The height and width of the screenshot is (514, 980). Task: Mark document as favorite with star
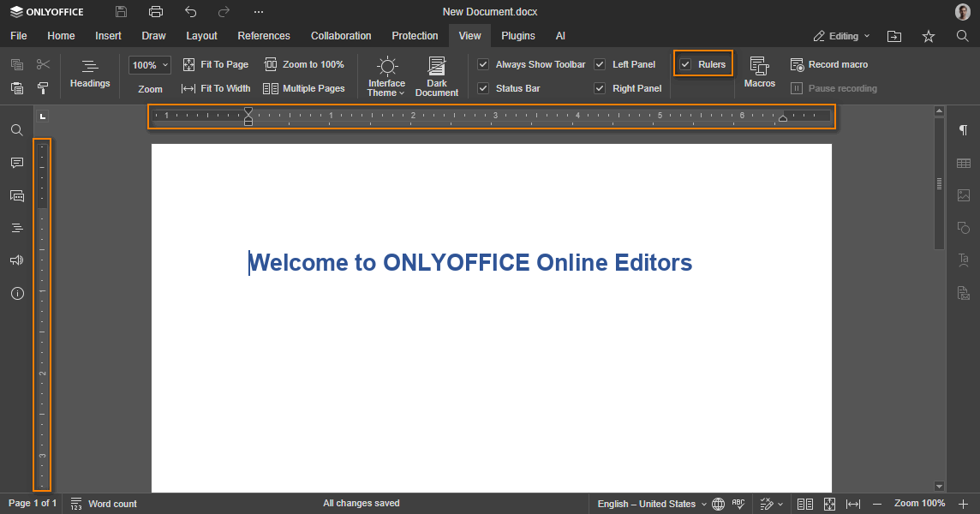tap(929, 36)
